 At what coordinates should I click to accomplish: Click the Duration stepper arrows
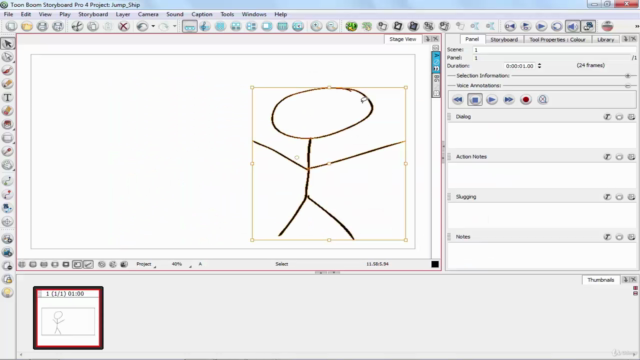tap(539, 66)
